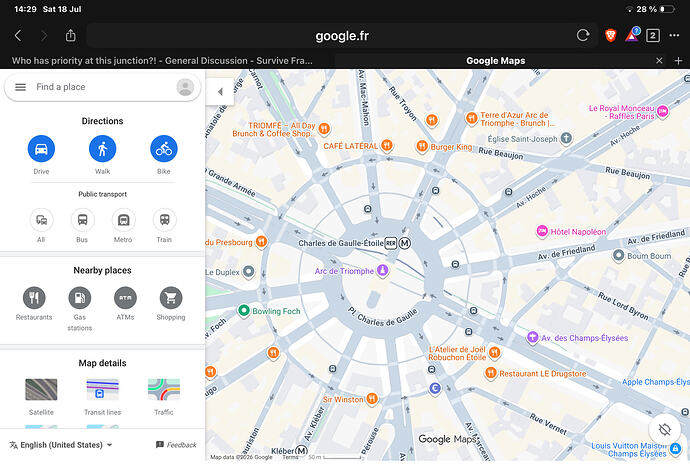This screenshot has width=690, height=475.
Task: Enable the Transit lines layer
Action: pos(103,390)
